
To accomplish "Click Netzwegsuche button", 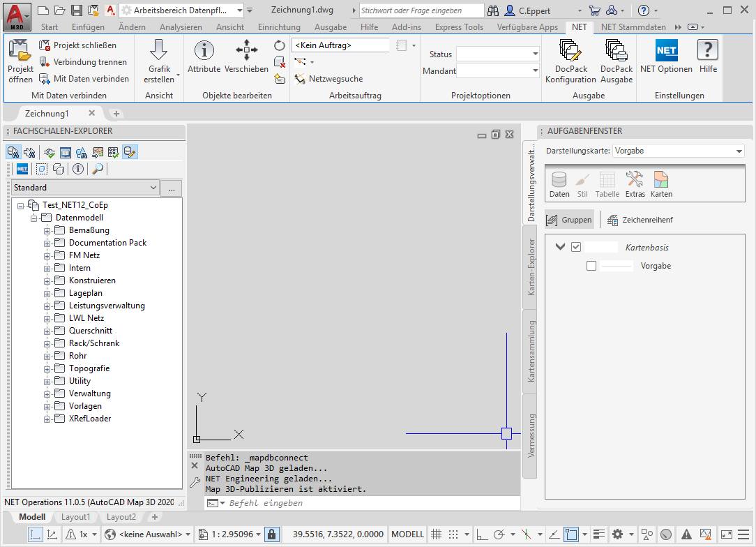I will pos(328,79).
